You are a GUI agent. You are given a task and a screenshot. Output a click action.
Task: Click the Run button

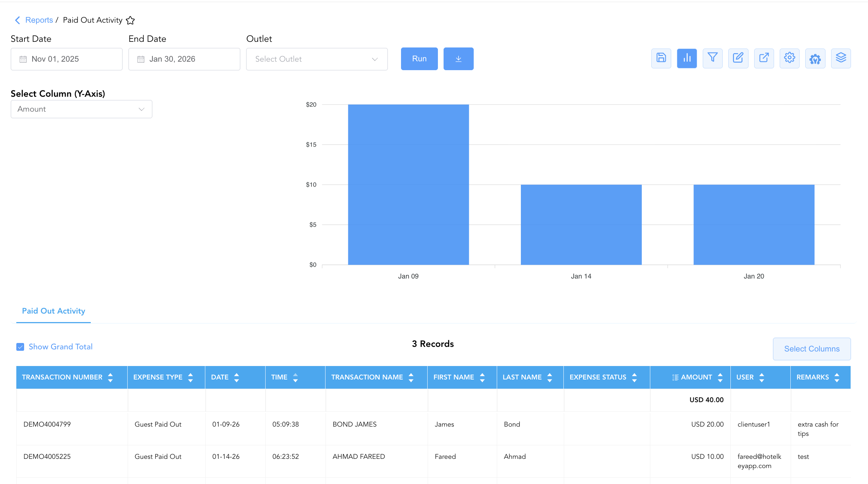click(x=419, y=59)
